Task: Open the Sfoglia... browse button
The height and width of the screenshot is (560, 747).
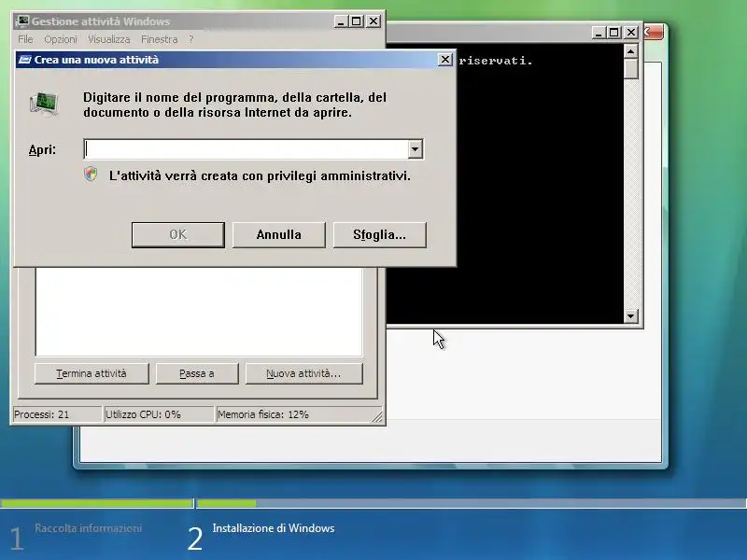Action: point(380,235)
